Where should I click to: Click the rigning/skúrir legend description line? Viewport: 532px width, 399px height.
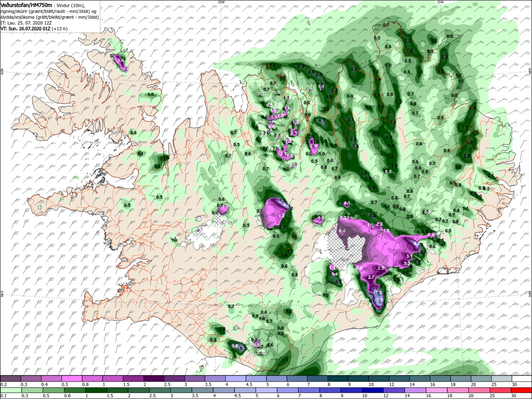pyautogui.click(x=47, y=11)
